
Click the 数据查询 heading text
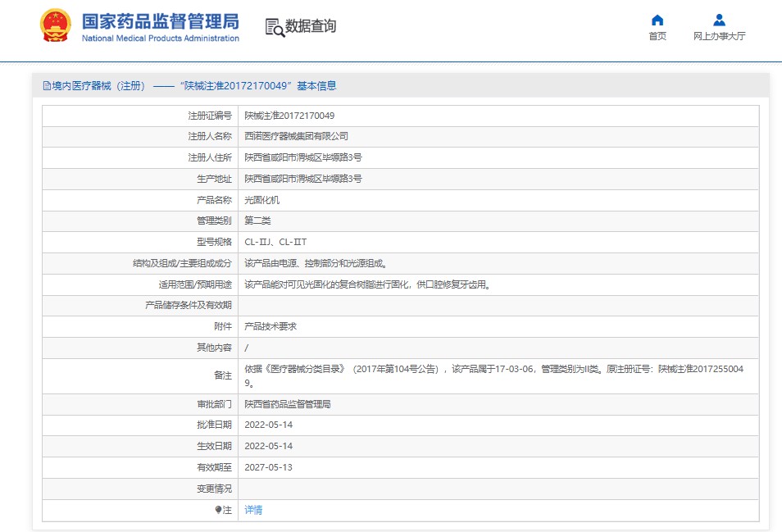[x=311, y=26]
